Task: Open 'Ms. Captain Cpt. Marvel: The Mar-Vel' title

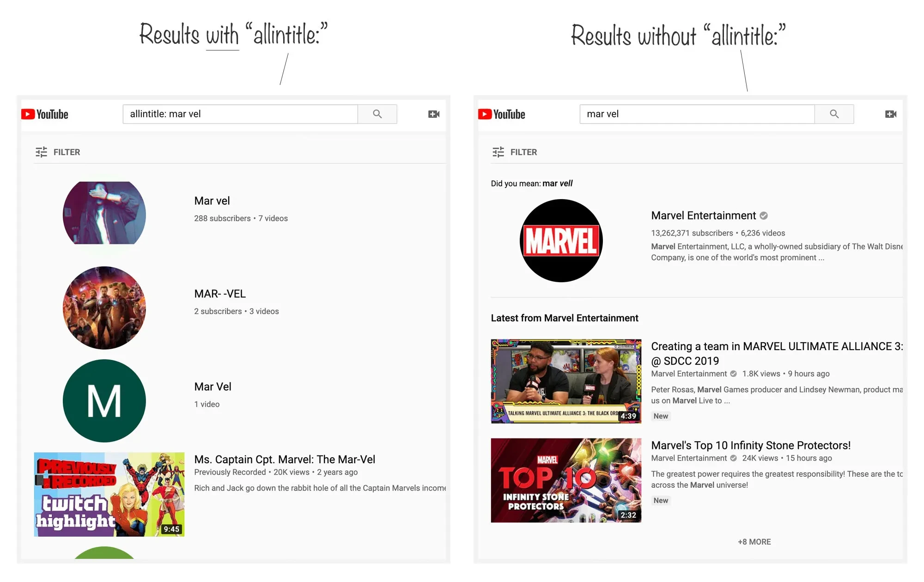Action: pyautogui.click(x=285, y=460)
